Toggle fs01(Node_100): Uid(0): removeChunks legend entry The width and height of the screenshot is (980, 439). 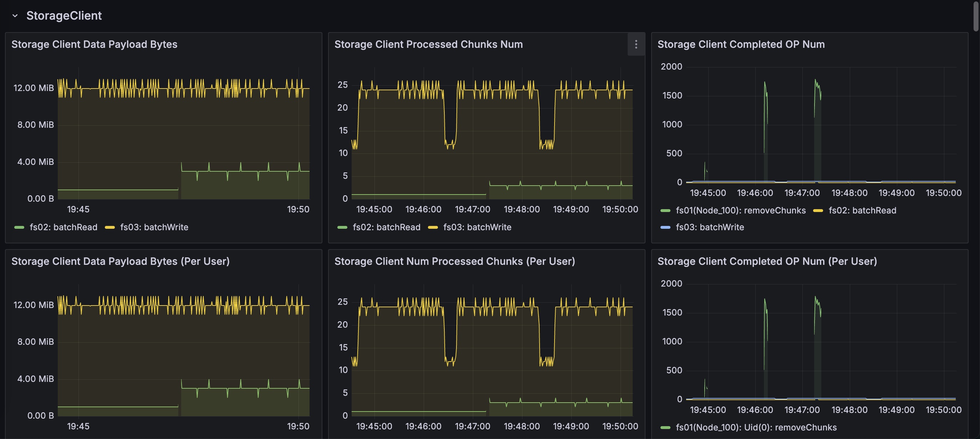click(x=756, y=427)
